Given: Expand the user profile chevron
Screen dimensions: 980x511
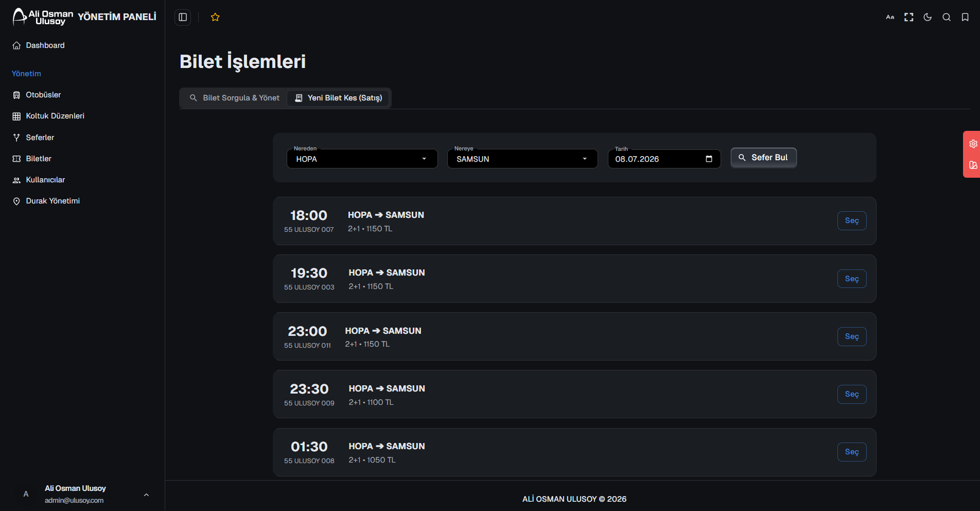Looking at the screenshot, I should point(146,495).
